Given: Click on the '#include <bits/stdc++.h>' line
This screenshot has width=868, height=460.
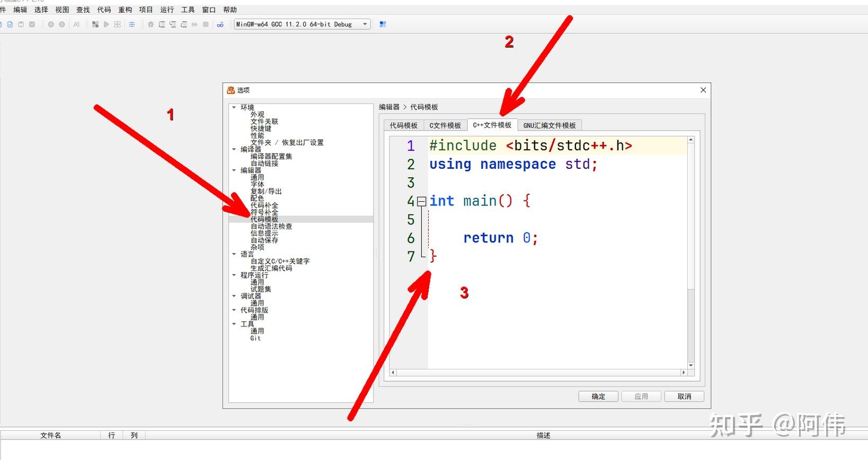Looking at the screenshot, I should click(x=530, y=146).
